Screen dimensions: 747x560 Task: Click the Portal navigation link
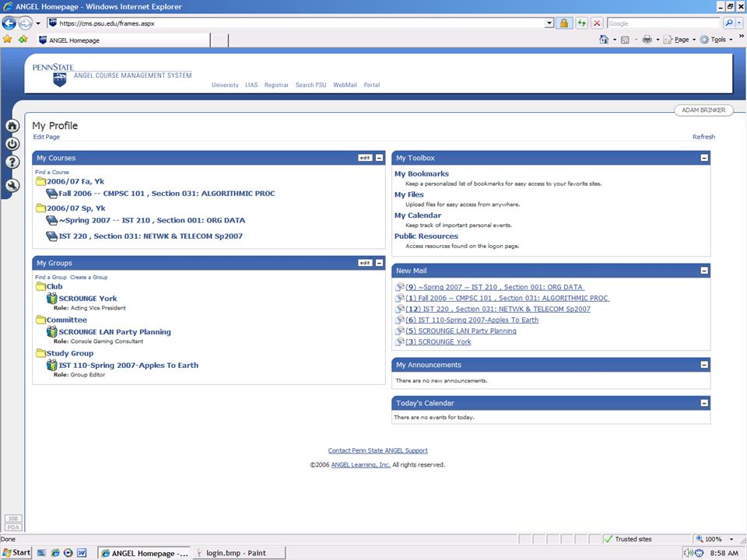point(372,85)
